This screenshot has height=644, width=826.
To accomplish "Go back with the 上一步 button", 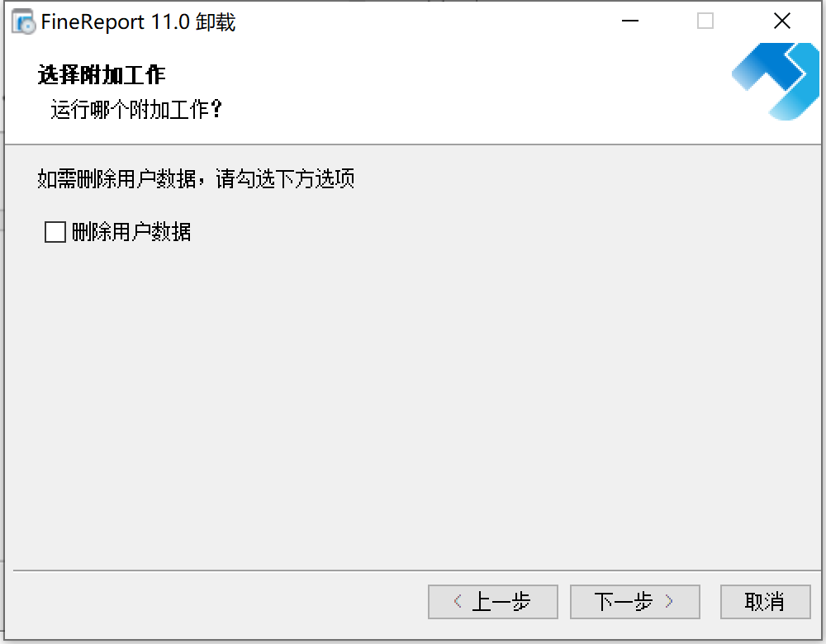I will pyautogui.click(x=493, y=601).
